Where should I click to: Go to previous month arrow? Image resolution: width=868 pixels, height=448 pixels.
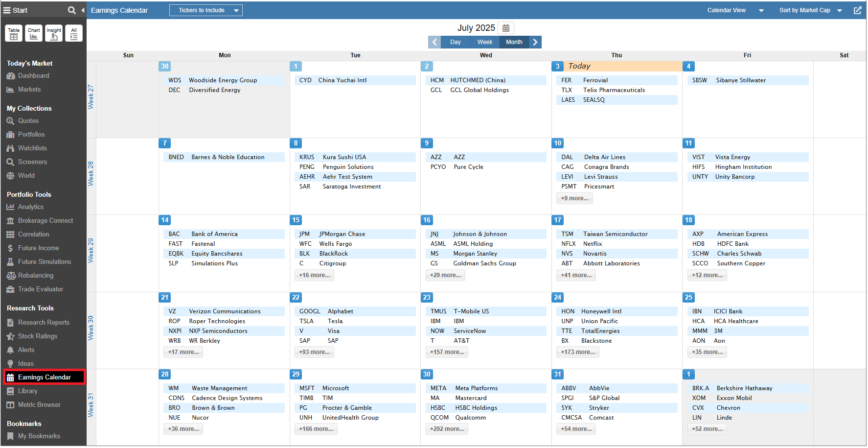point(434,42)
